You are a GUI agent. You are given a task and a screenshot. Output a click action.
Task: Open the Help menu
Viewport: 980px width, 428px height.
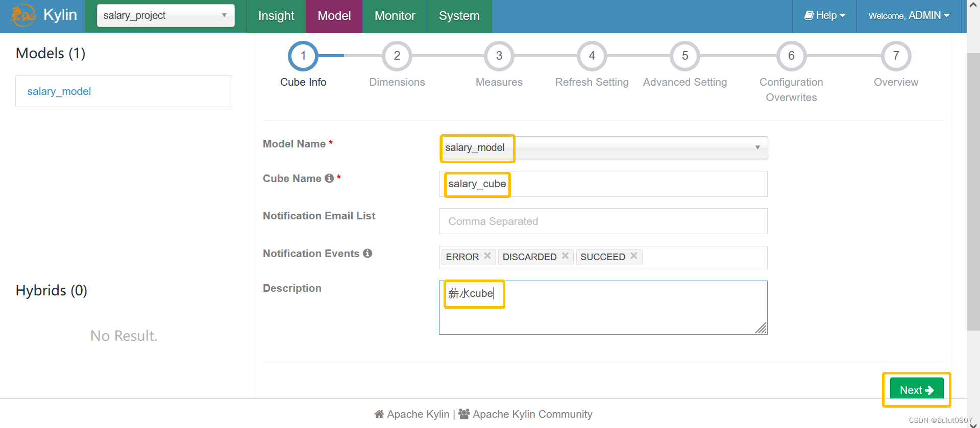(x=825, y=16)
